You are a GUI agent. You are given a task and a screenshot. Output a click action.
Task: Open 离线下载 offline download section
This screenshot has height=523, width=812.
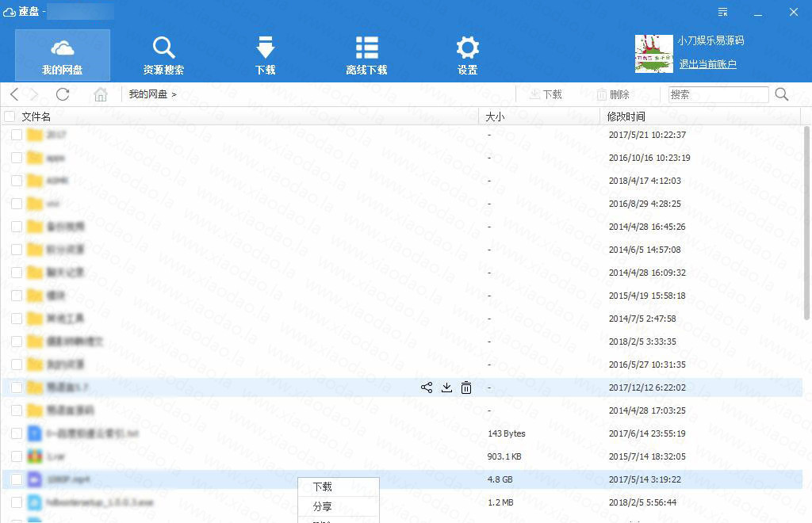point(366,55)
